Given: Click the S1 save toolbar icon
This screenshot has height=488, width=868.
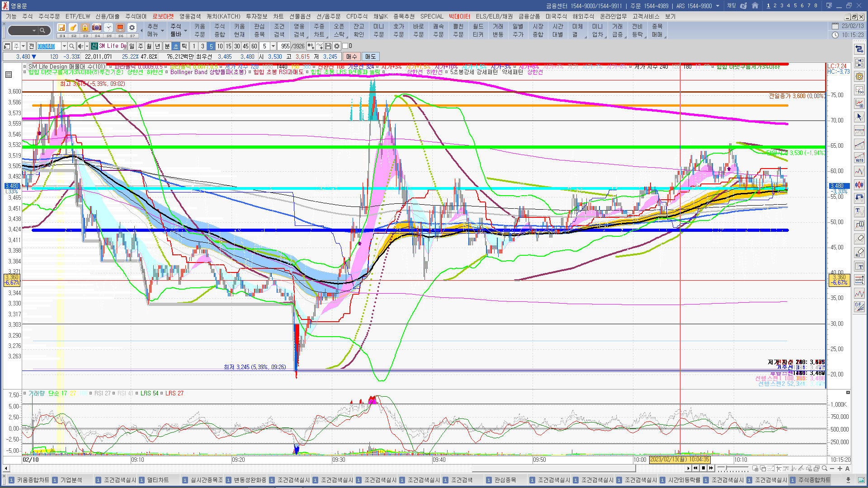Looking at the screenshot, I should point(61,28).
